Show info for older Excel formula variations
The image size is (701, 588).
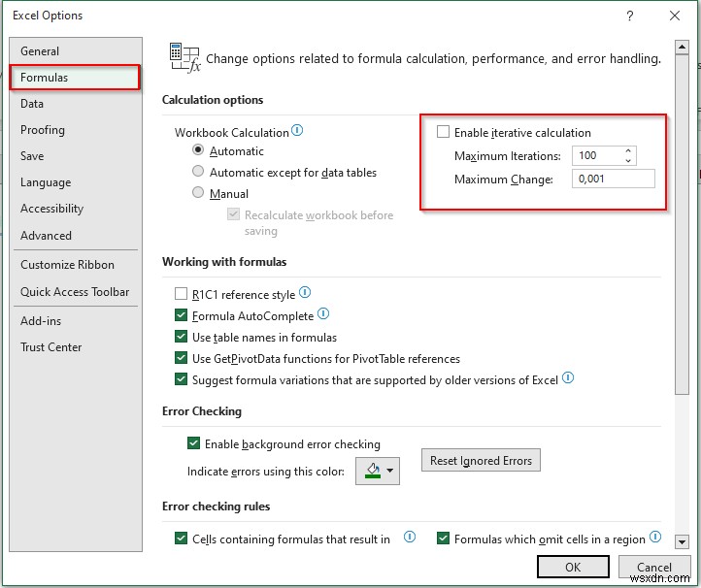coord(568,378)
